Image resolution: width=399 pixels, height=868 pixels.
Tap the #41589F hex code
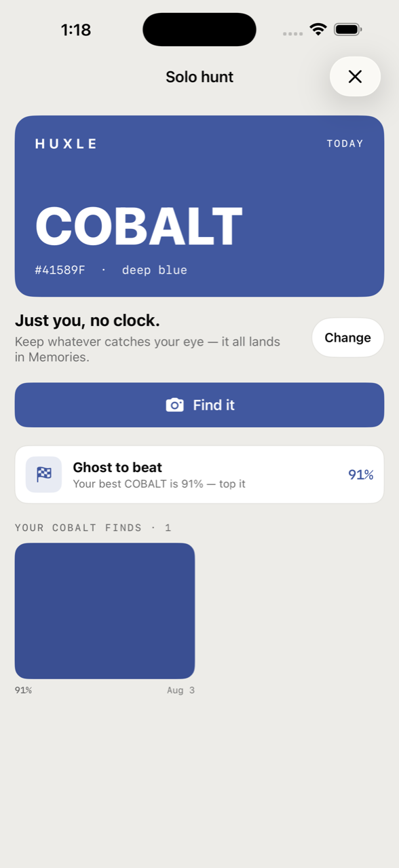coord(60,270)
